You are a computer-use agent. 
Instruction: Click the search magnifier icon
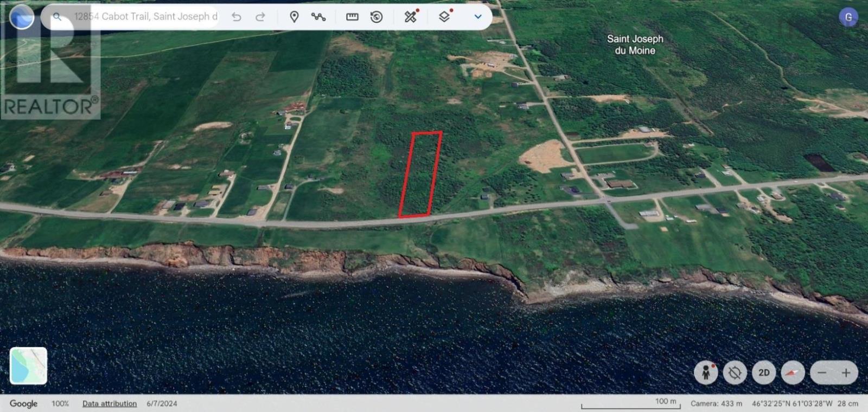[57, 17]
